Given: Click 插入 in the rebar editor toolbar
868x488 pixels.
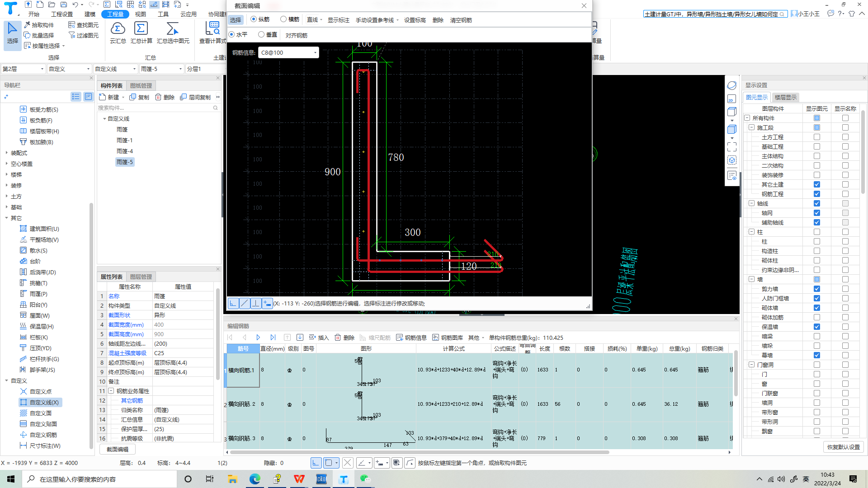Looking at the screenshot, I should (319, 338).
